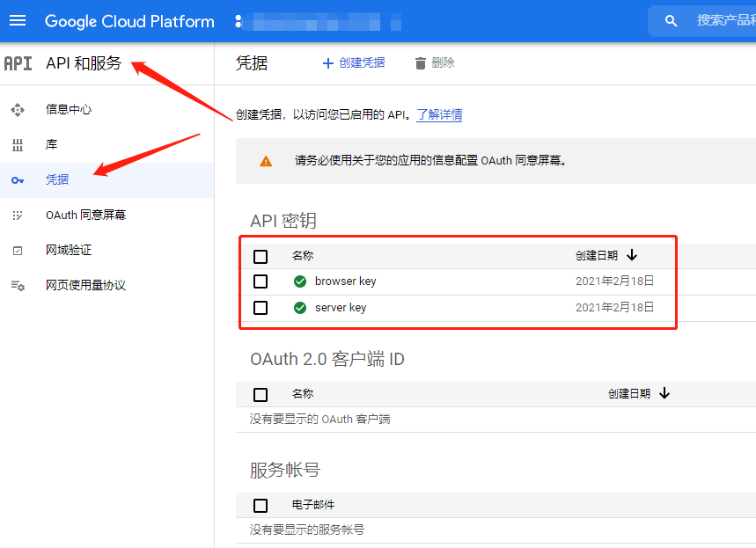
Task: Select all API keys header checkbox
Action: point(261,257)
